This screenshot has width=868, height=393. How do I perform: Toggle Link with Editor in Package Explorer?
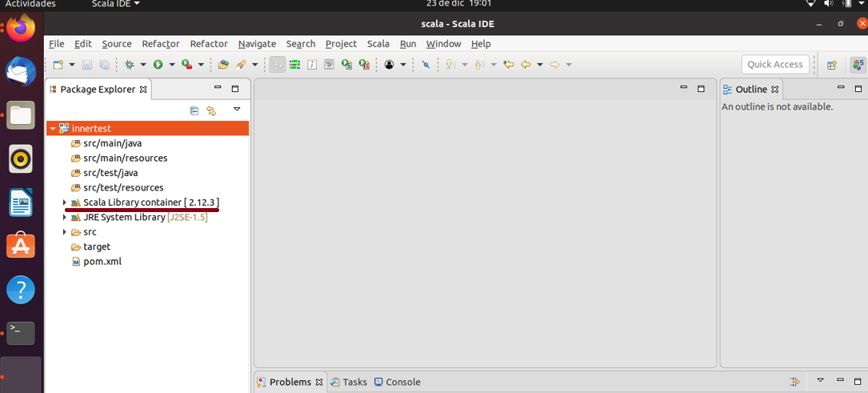(211, 110)
